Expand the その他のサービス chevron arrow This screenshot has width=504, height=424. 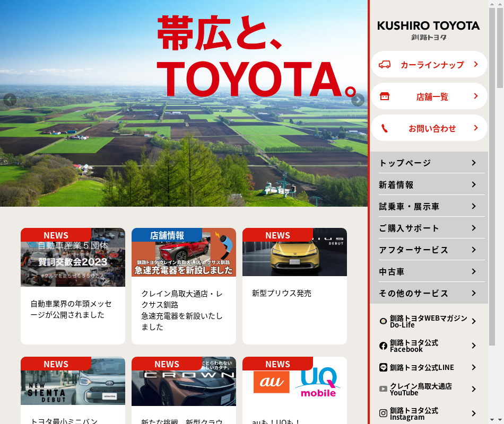pos(474,293)
